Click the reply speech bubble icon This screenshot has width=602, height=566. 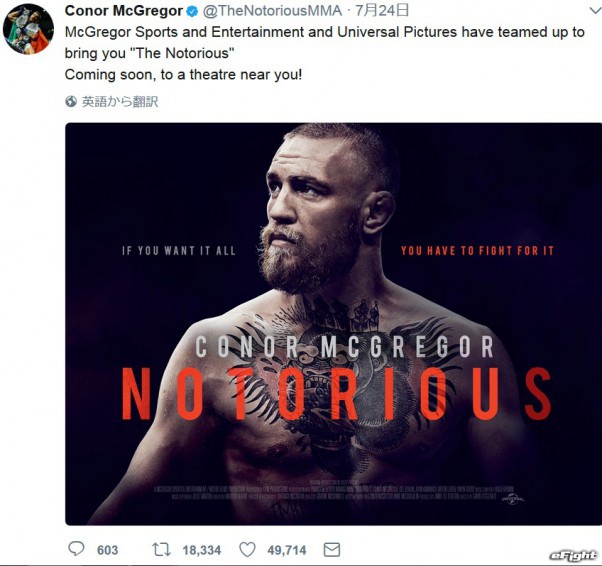pyautogui.click(x=76, y=549)
